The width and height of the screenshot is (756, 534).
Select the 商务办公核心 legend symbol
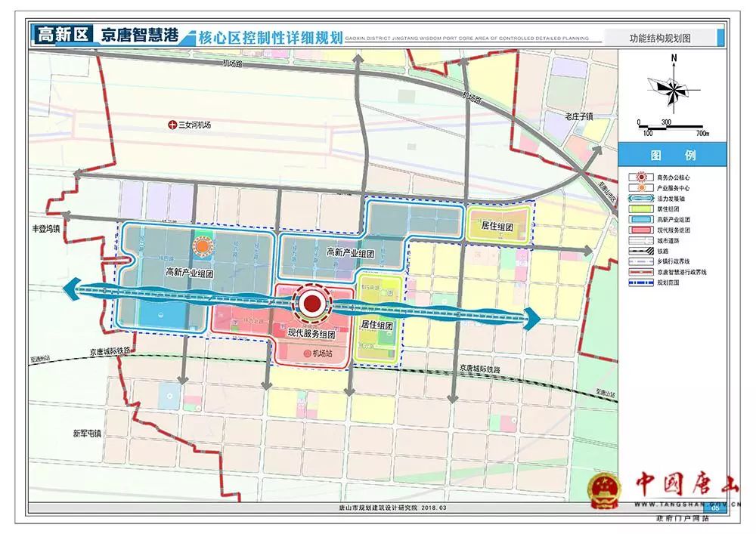(640, 177)
